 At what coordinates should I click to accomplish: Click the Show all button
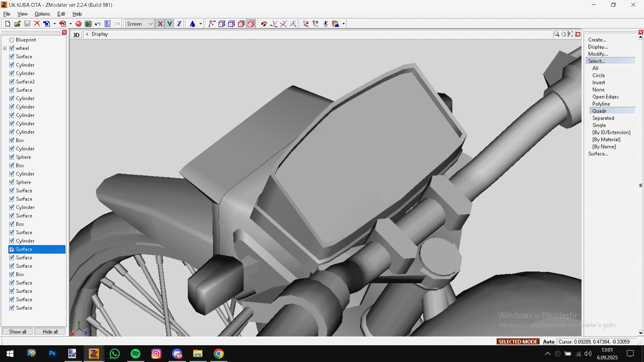[17, 331]
